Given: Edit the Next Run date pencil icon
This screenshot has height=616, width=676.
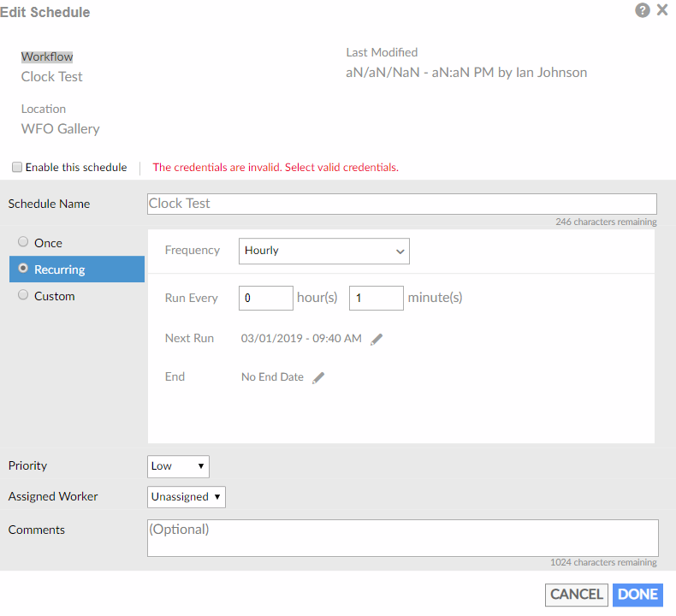Looking at the screenshot, I should 377,340.
